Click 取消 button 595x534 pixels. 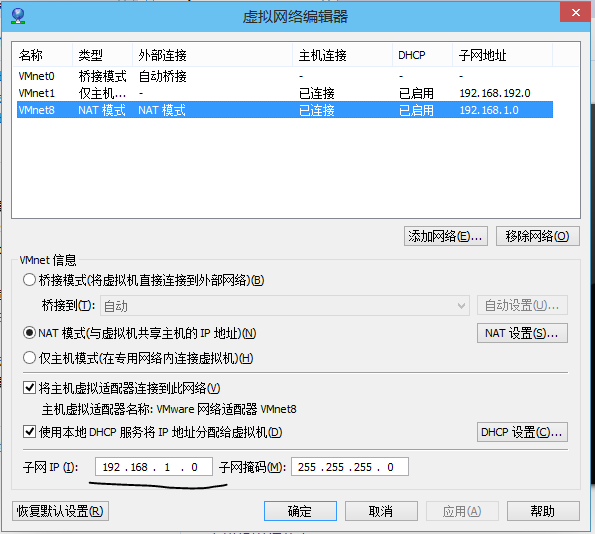pyautogui.click(x=381, y=511)
